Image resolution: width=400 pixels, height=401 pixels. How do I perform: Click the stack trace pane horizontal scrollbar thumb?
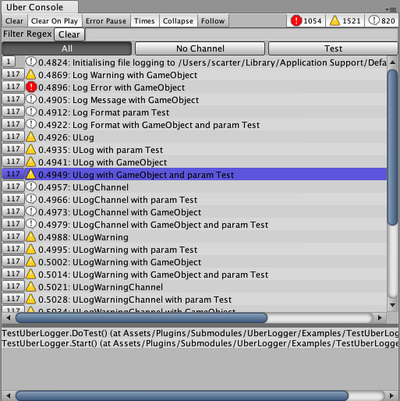pos(182,396)
